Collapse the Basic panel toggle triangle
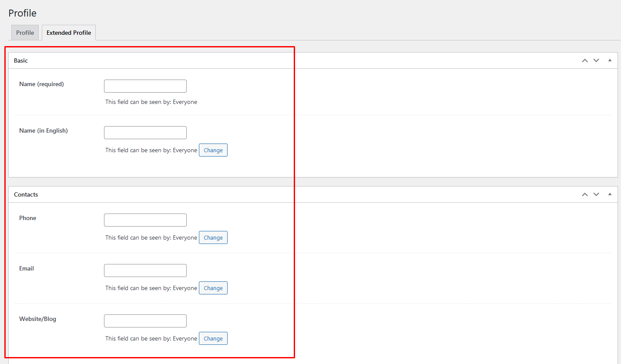Screen dimensions: 621x364 (610, 60)
